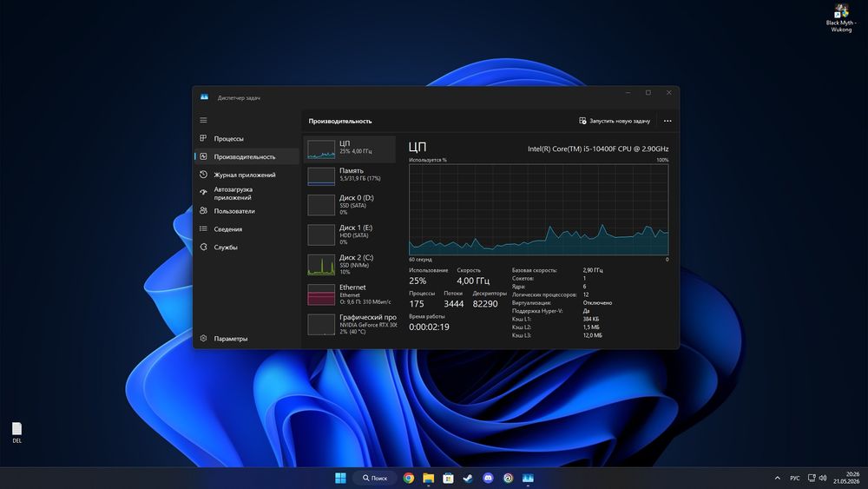Click the Кэш L1 value 384 КБ
The width and height of the screenshot is (868, 489).
590,319
